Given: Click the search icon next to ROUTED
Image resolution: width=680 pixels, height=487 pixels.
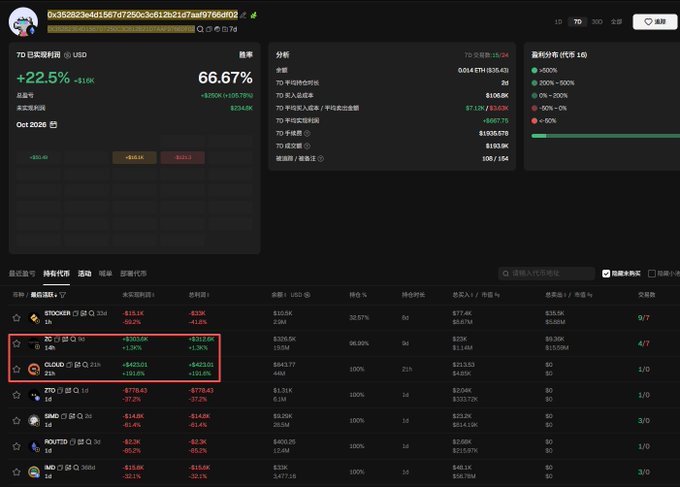Looking at the screenshot, I should click(89, 441).
